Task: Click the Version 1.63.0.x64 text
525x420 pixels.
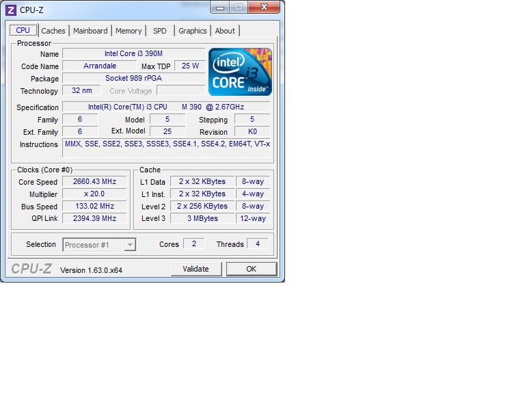Action: (x=91, y=270)
